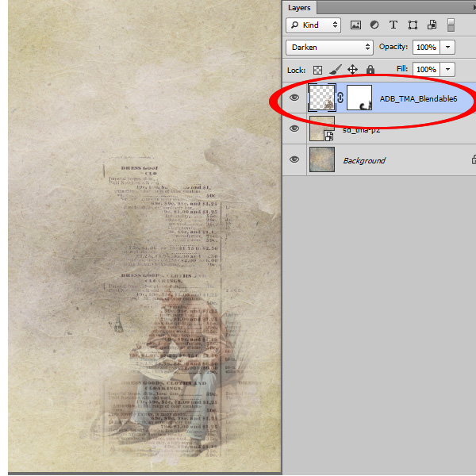The image size is (476, 476).
Task: Open the Darken blend mode dropdown
Action: [x=329, y=48]
